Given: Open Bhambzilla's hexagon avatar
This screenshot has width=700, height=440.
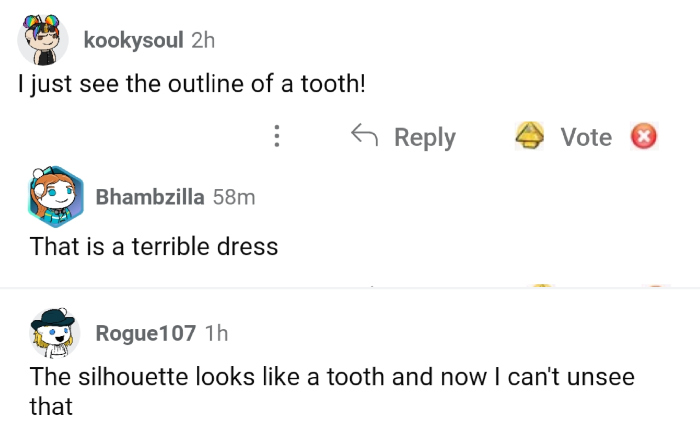Looking at the screenshot, I should 55,197.
